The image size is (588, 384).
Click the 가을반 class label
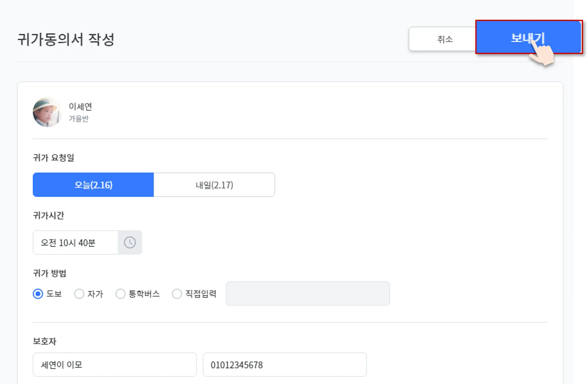78,119
